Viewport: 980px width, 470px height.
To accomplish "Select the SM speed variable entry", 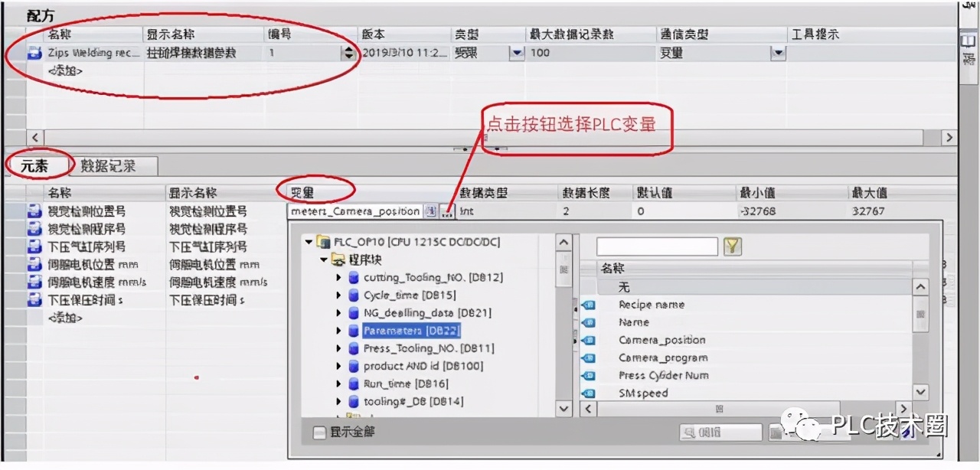I will 643,393.
